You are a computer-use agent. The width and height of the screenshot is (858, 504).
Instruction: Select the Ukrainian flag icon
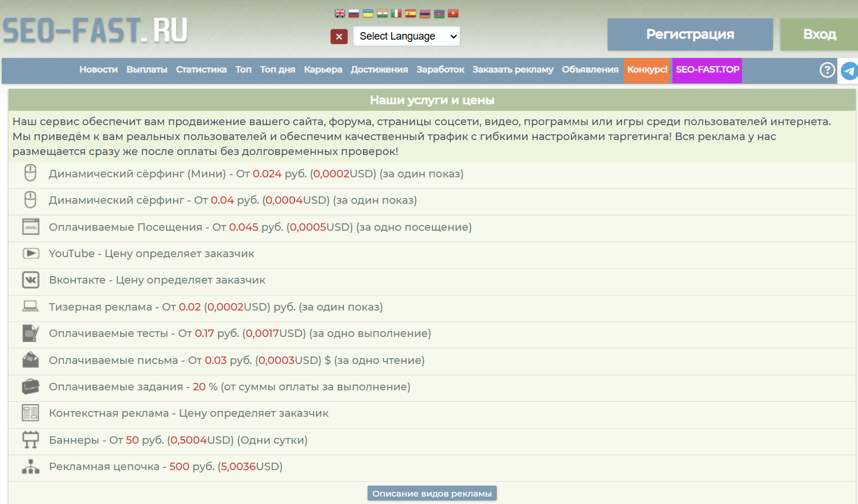368,13
